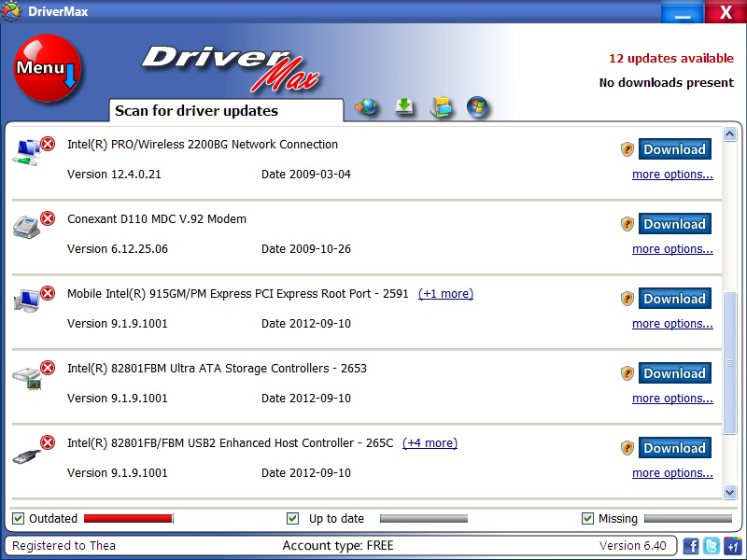747x560 pixels.
Task: Click Version 12.4.0.21 text
Action: 114,175
